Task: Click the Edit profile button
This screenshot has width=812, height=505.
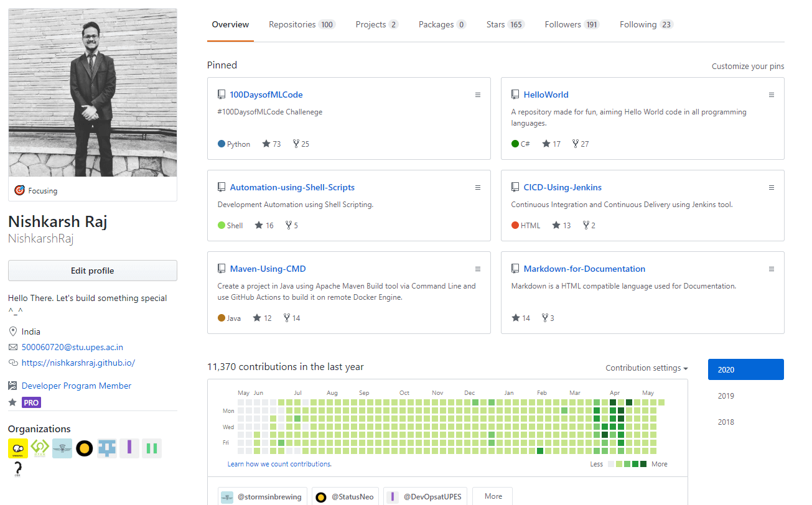Action: point(92,271)
